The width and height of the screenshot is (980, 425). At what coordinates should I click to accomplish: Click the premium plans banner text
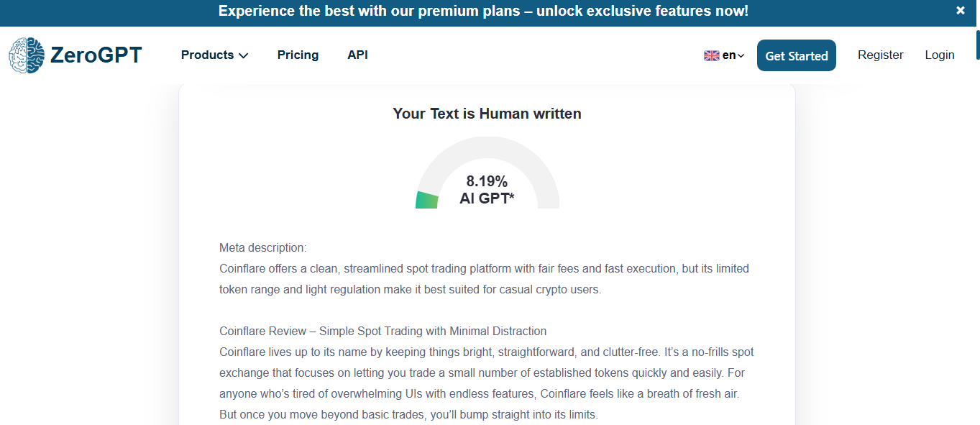click(483, 11)
